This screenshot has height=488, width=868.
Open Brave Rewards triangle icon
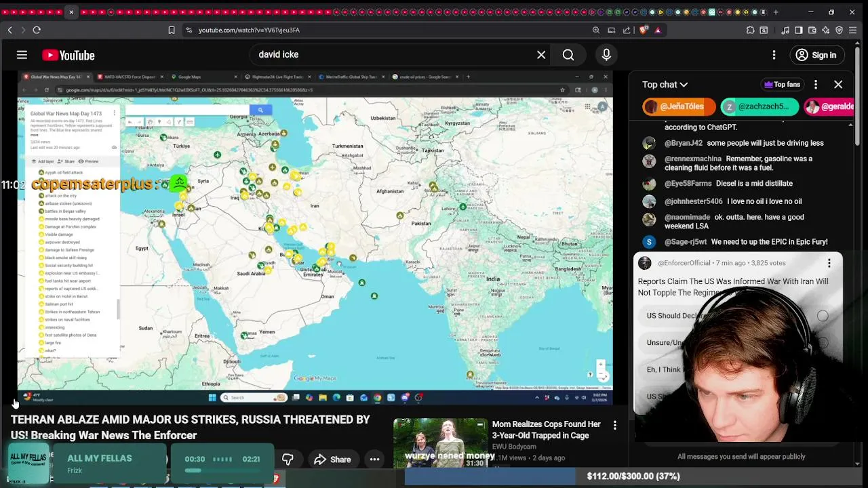coord(658,30)
